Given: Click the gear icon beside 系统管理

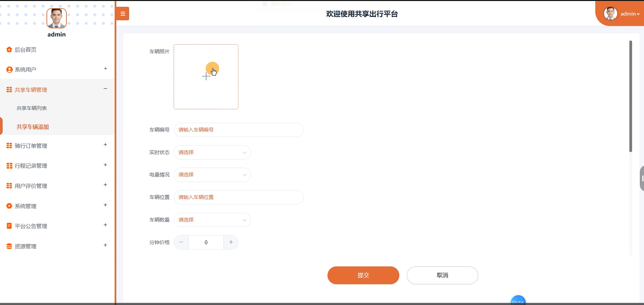Looking at the screenshot, I should tap(9, 206).
